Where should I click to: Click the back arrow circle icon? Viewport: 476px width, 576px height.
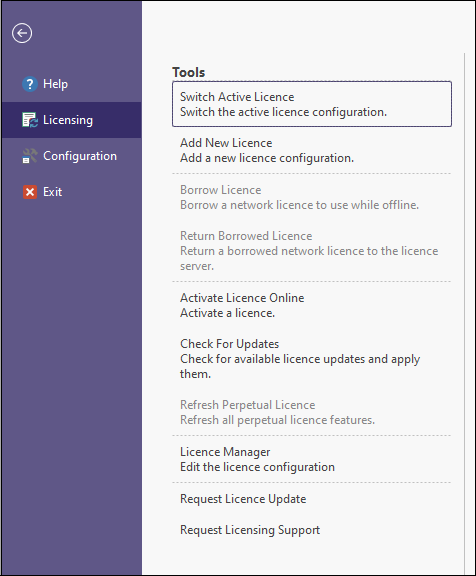tap(22, 33)
